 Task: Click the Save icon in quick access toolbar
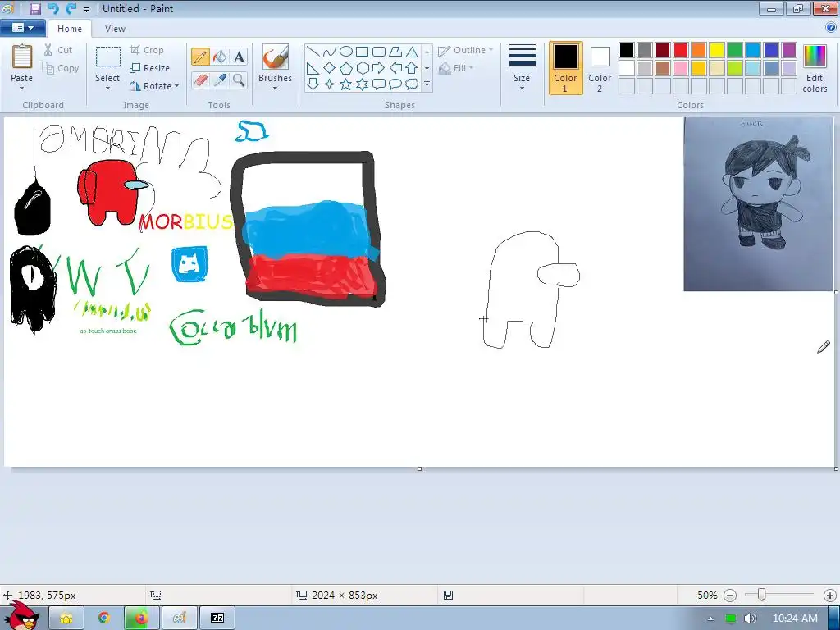(x=34, y=8)
